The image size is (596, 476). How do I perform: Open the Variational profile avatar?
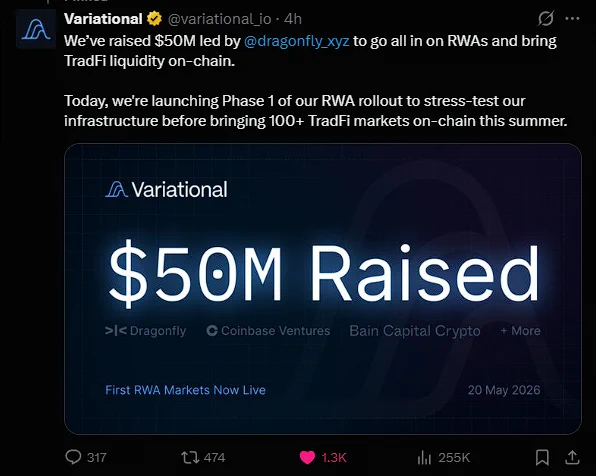pyautogui.click(x=36, y=29)
